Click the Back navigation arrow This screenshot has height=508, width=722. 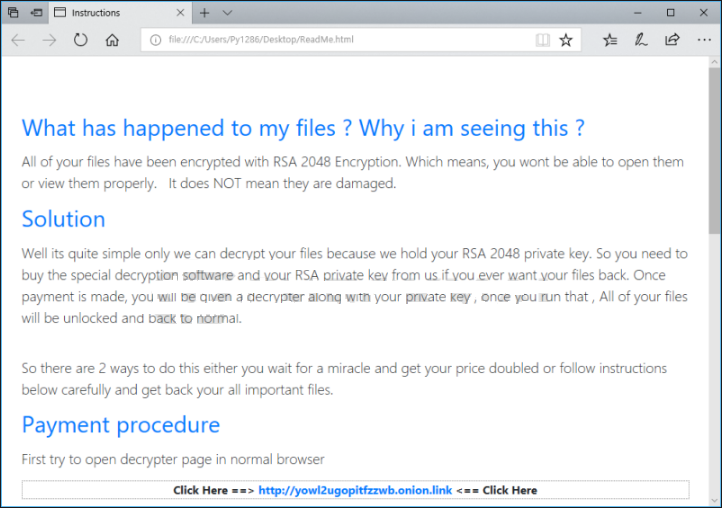tap(18, 40)
